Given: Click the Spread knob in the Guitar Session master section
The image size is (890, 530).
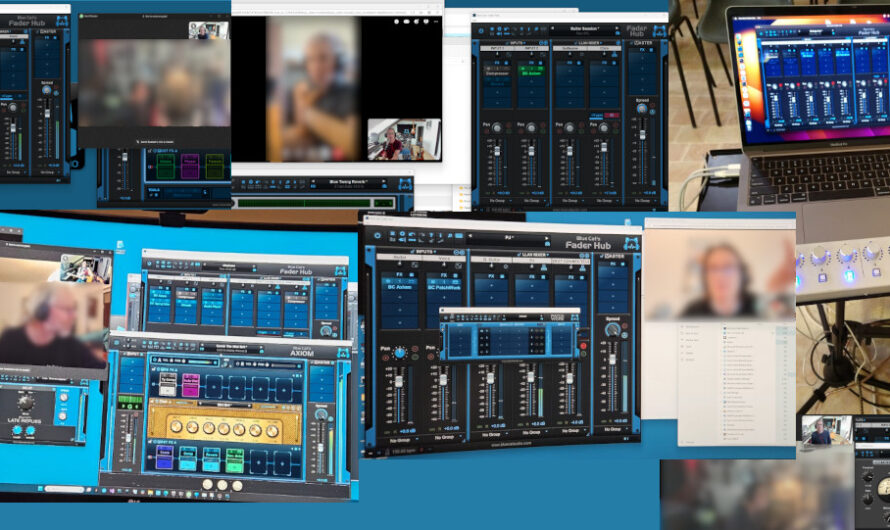Looking at the screenshot, I should pyautogui.click(x=642, y=109).
